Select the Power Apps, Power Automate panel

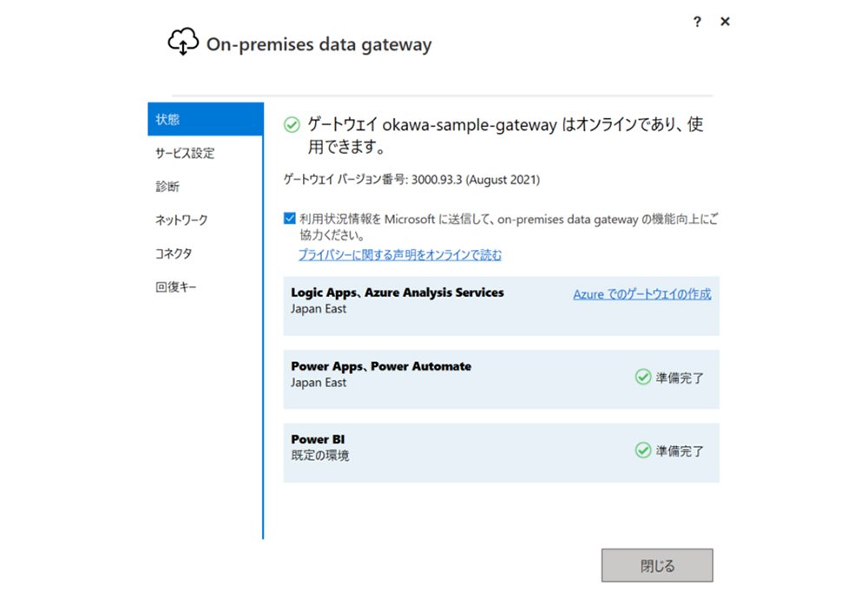click(502, 379)
